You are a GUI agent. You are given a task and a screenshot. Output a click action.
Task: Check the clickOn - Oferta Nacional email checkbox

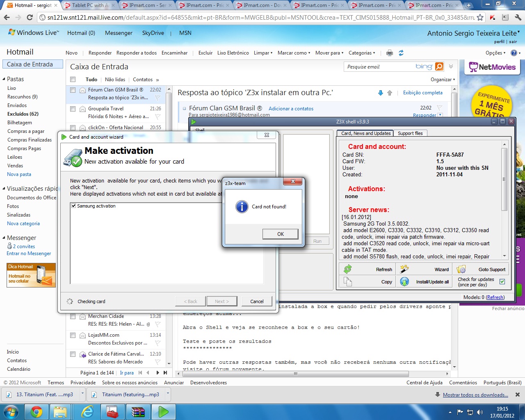(x=73, y=128)
